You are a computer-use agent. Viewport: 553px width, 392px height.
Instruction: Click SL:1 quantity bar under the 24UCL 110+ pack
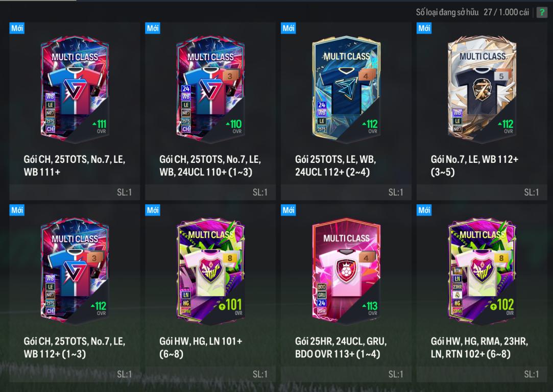coord(210,192)
